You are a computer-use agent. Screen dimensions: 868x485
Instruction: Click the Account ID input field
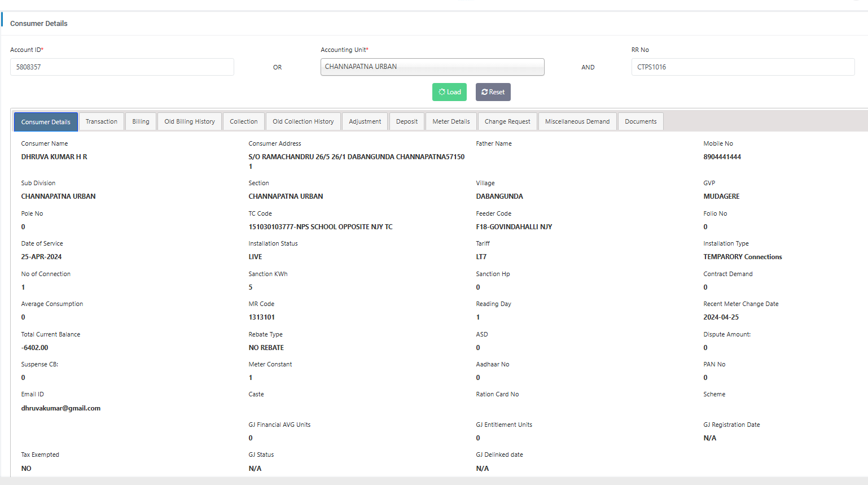pos(122,67)
